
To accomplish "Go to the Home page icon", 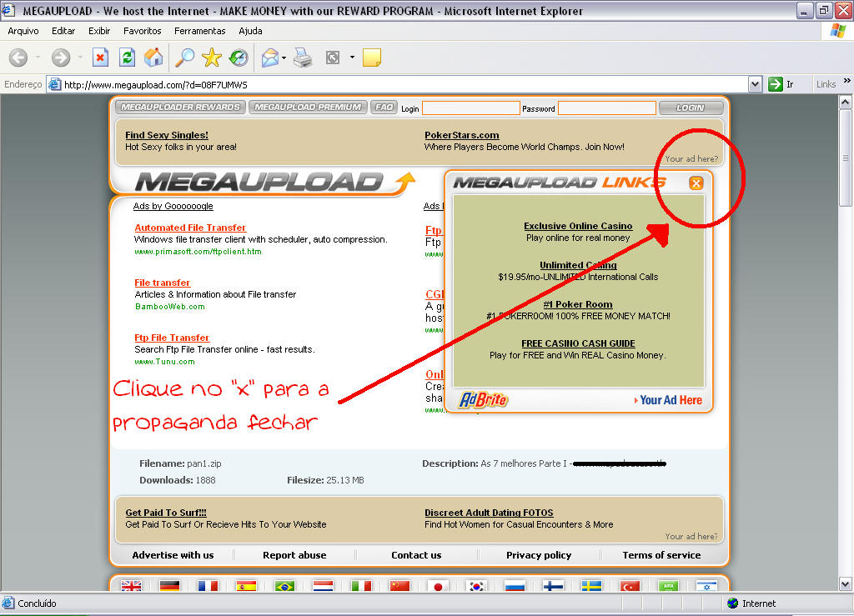I will [153, 58].
